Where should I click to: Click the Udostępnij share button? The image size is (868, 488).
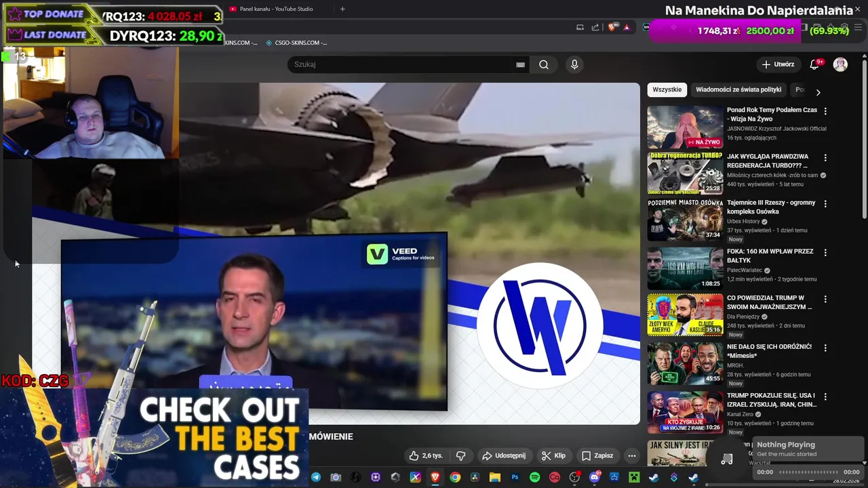503,455
